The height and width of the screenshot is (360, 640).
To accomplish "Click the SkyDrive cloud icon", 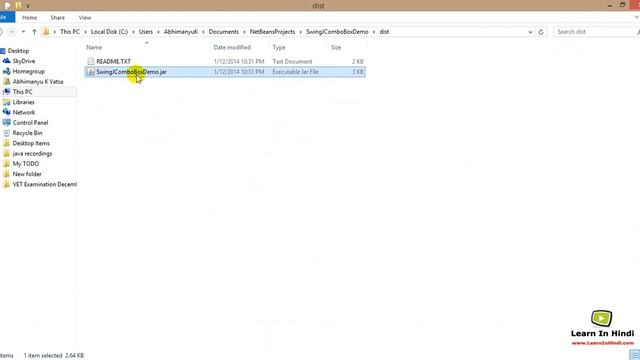I will pyautogui.click(x=6, y=61).
